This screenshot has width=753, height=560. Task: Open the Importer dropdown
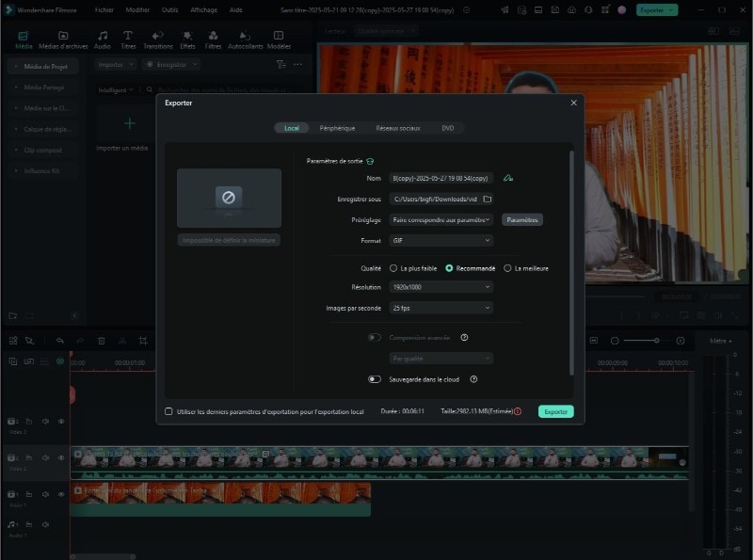[116, 64]
